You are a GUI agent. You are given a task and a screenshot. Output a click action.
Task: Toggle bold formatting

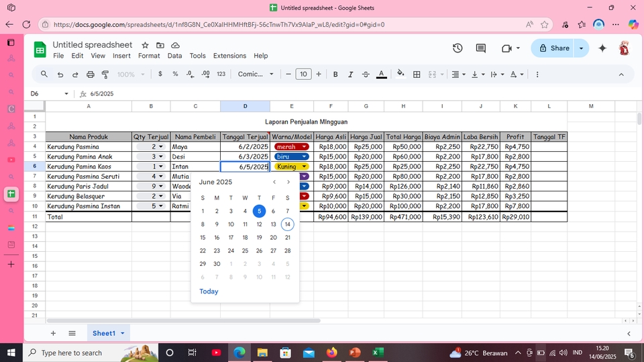[335, 75]
